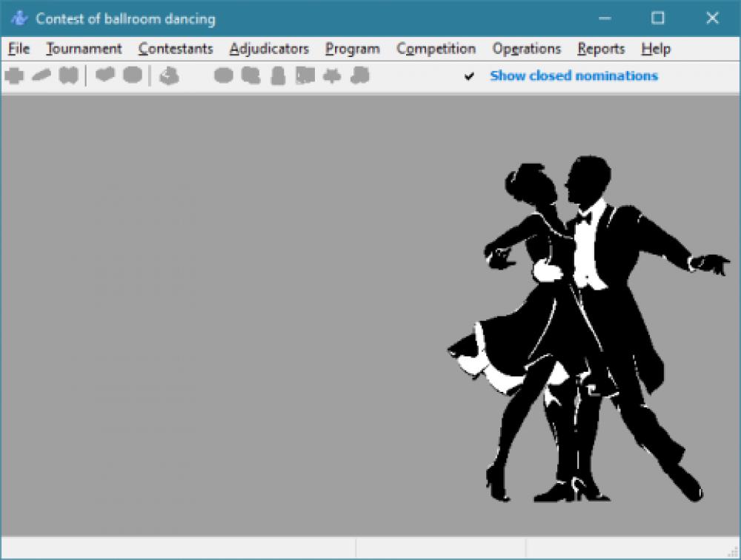Toggle the Show closed nominations checkmark
The image size is (741, 560).
pyautogui.click(x=468, y=75)
